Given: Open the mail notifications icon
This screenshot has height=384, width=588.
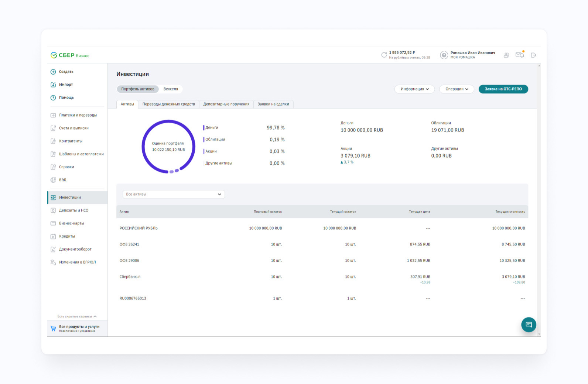Looking at the screenshot, I should 520,55.
